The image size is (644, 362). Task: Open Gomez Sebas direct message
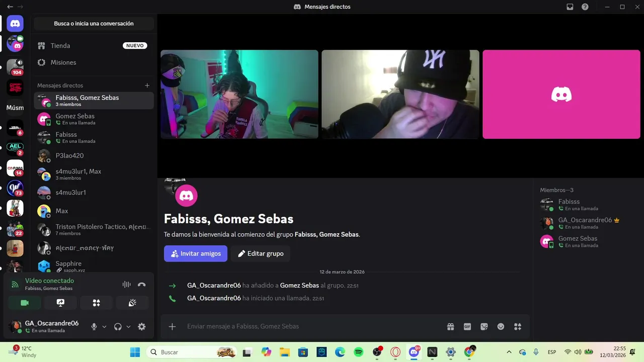[94, 119]
